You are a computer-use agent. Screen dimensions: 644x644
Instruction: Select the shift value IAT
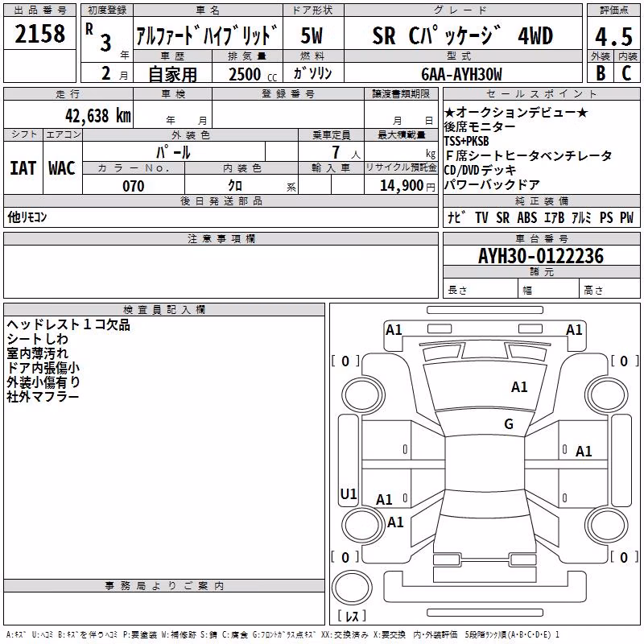point(23,168)
